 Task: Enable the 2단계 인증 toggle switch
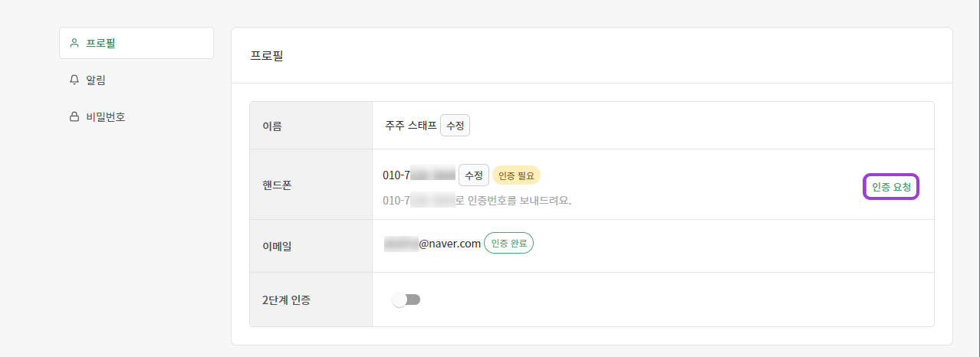click(x=406, y=300)
